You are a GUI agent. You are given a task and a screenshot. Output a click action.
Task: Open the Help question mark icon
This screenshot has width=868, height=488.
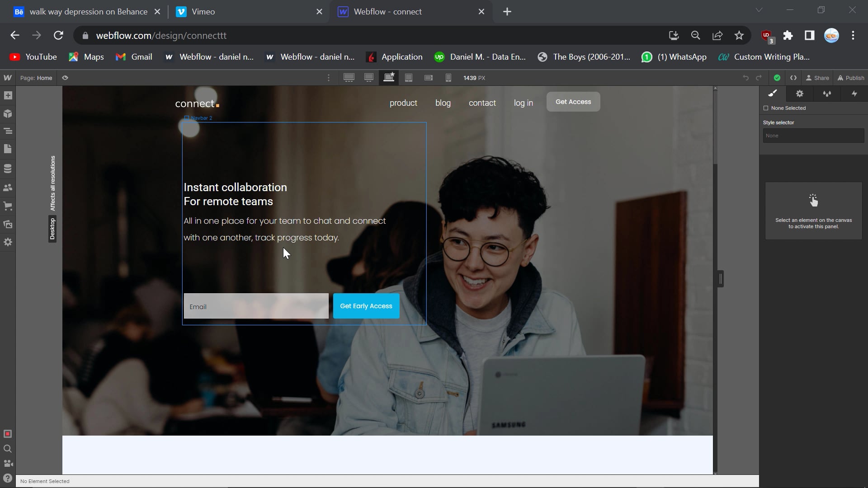point(8,479)
